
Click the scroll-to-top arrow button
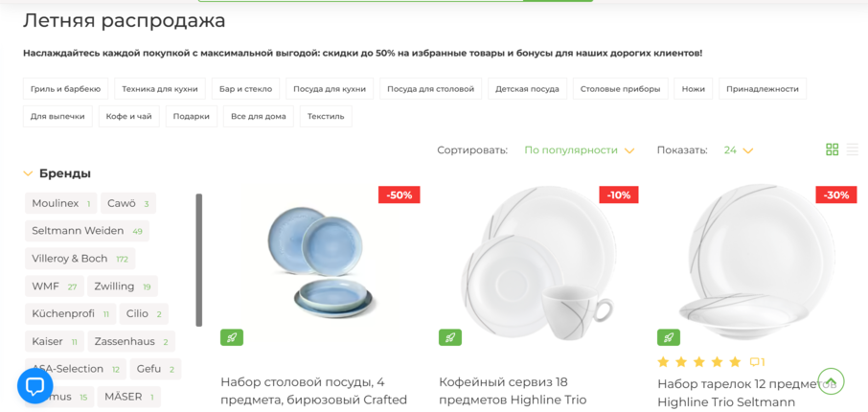(x=831, y=381)
